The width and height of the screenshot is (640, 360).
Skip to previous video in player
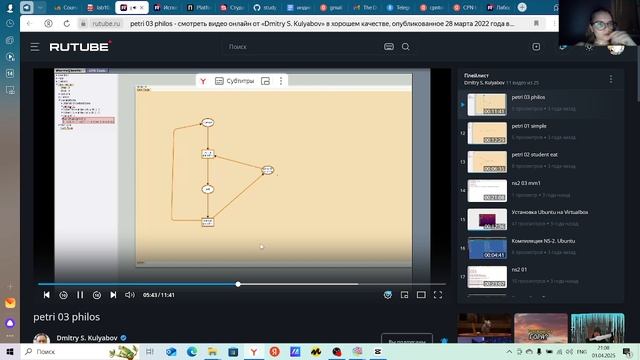click(x=47, y=295)
